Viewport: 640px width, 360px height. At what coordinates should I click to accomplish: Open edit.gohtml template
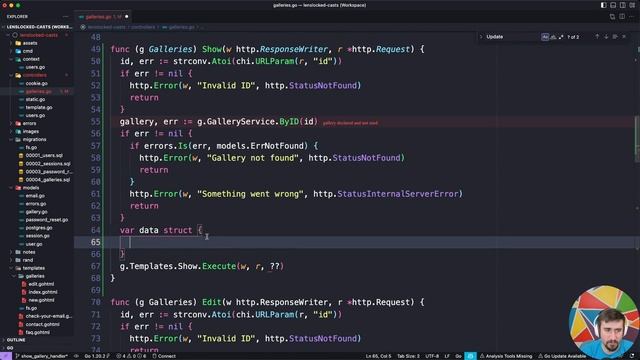click(37, 284)
